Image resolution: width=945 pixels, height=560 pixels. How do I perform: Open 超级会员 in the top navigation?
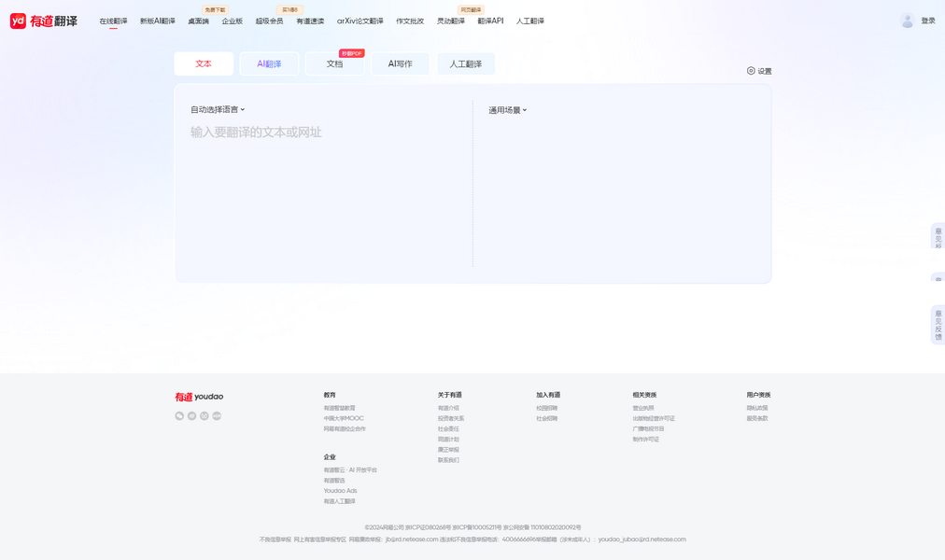click(269, 21)
